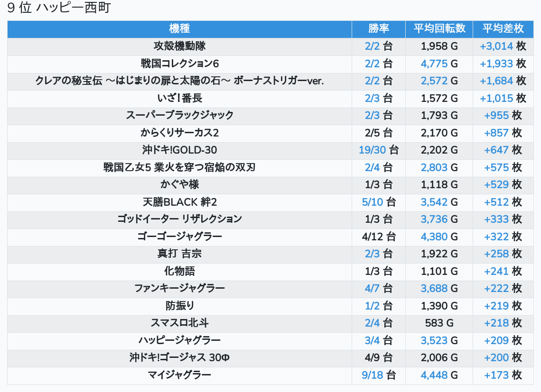Click the 2,170 G average spins cell
This screenshot has height=392, width=541.
439,133
